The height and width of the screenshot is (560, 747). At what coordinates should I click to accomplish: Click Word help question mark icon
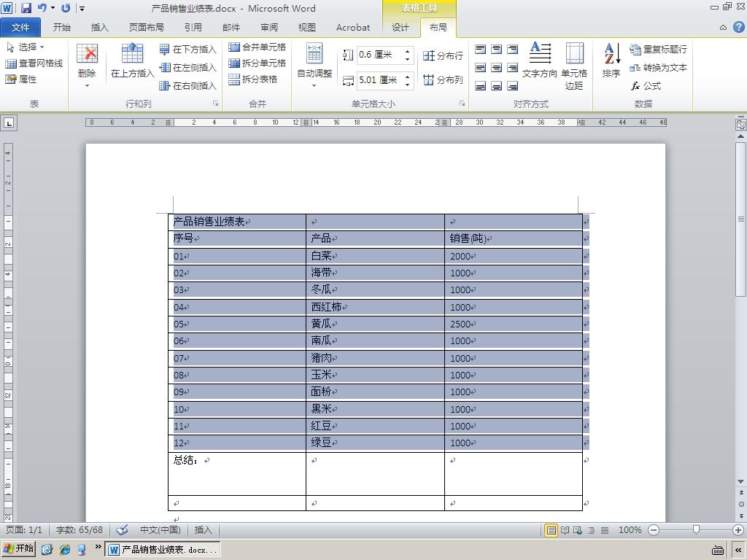[738, 27]
